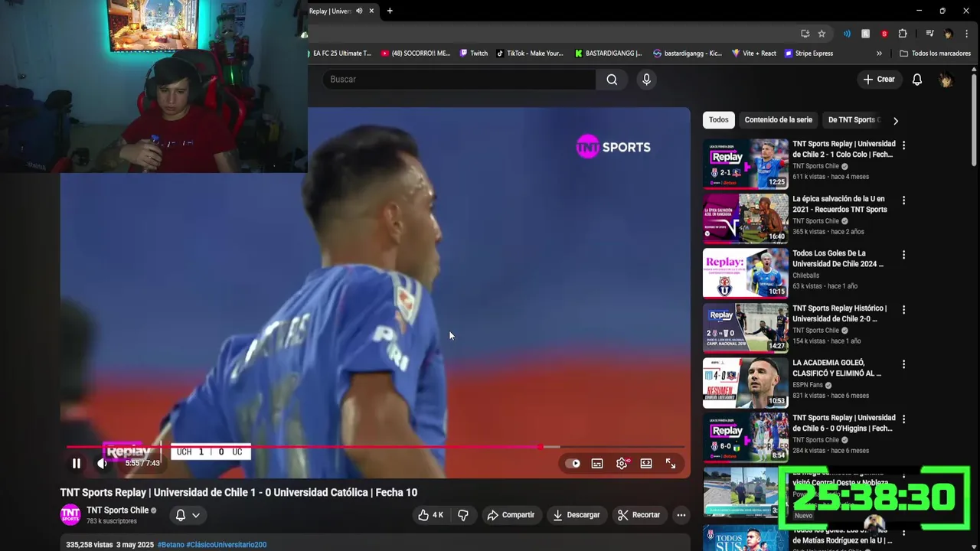980x551 pixels.
Task: Click the install app icon in the address bar
Action: click(x=805, y=34)
